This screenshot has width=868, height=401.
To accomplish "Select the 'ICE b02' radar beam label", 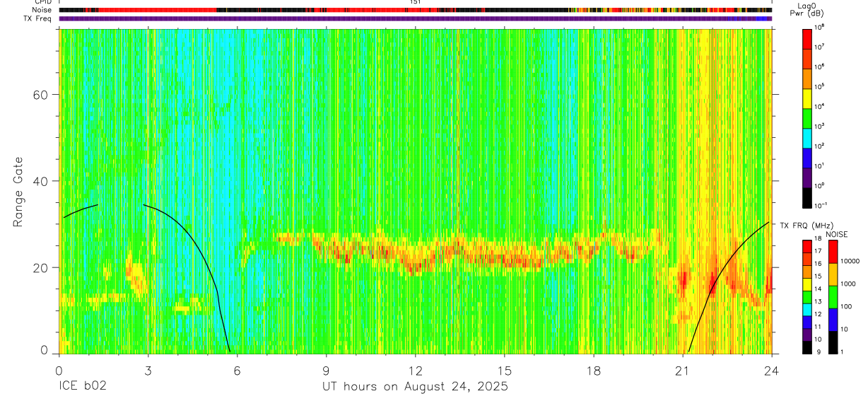I will (x=82, y=387).
